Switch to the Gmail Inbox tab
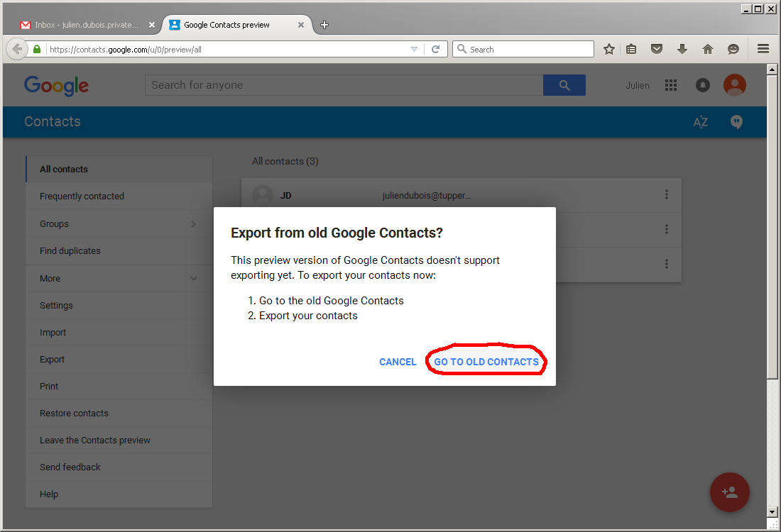The image size is (781, 532). (x=85, y=25)
